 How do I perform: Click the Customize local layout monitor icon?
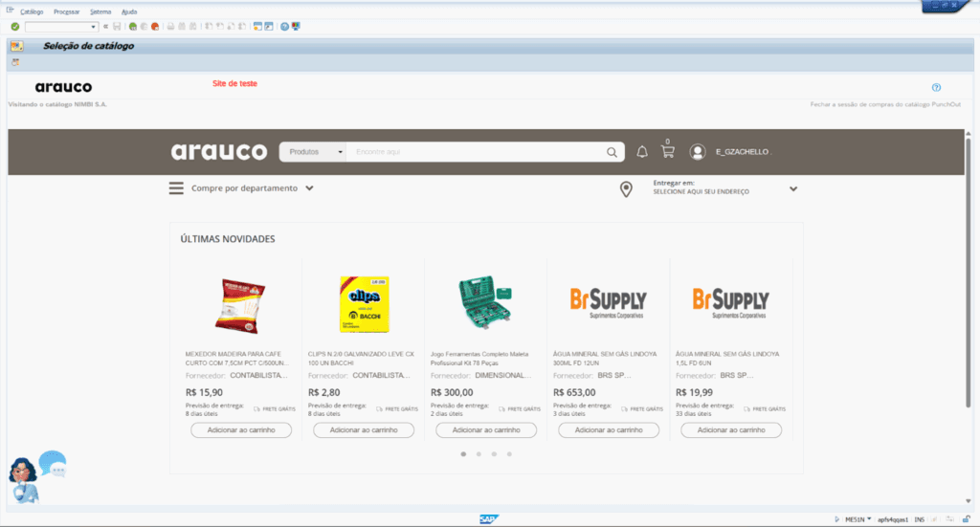coord(296,27)
